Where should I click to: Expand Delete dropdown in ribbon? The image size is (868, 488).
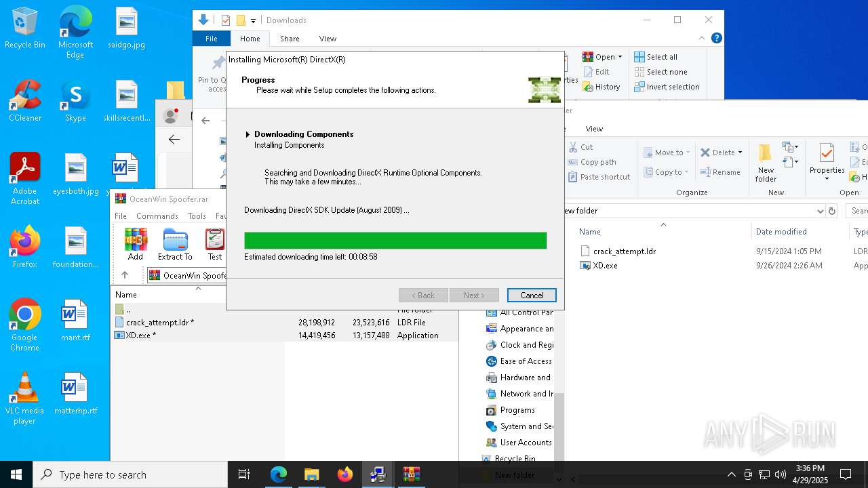pyautogui.click(x=740, y=152)
